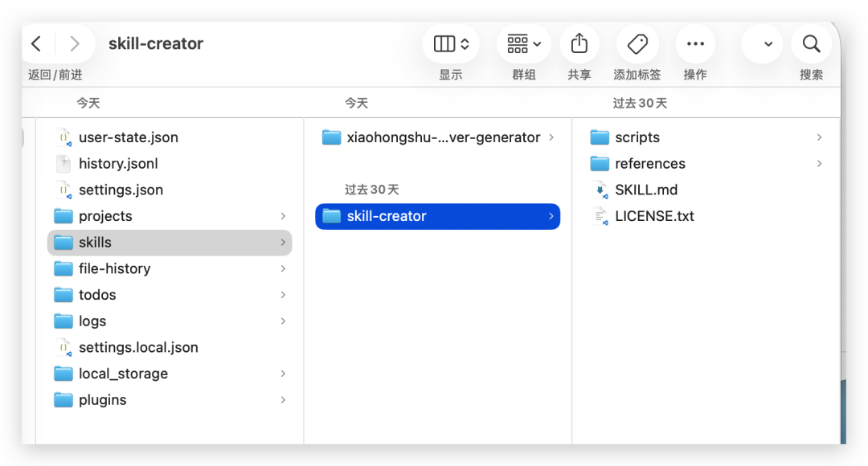Screen dimensions: 868x466
Task: Click the 群组 grouping icon in toolbar
Action: tap(523, 44)
